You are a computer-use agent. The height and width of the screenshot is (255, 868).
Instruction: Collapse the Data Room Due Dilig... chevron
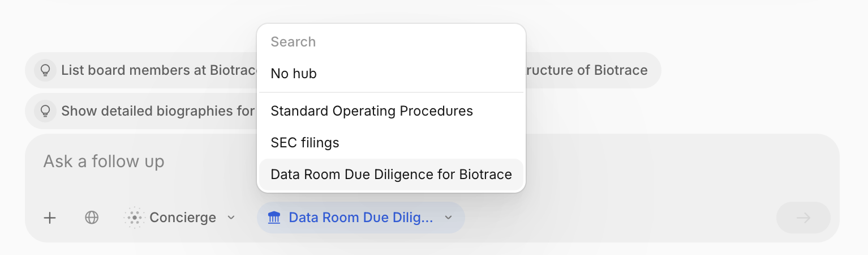point(448,218)
